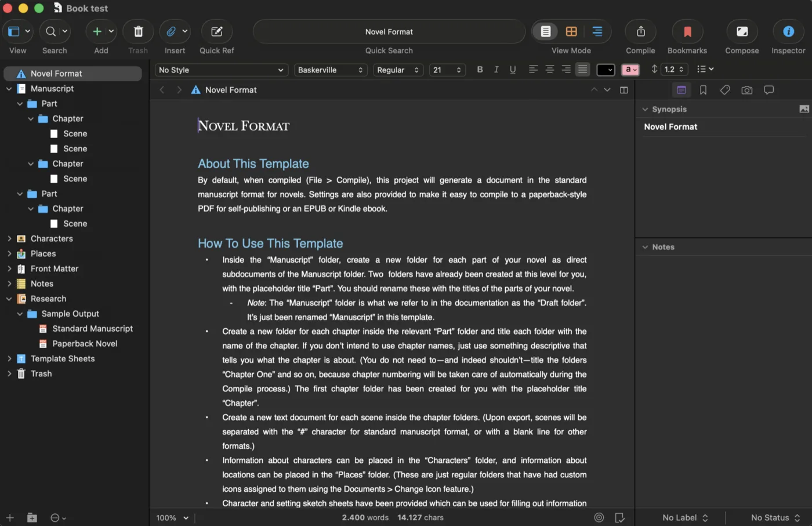812x526 pixels.
Task: Open the text color swatch
Action: coord(606,70)
